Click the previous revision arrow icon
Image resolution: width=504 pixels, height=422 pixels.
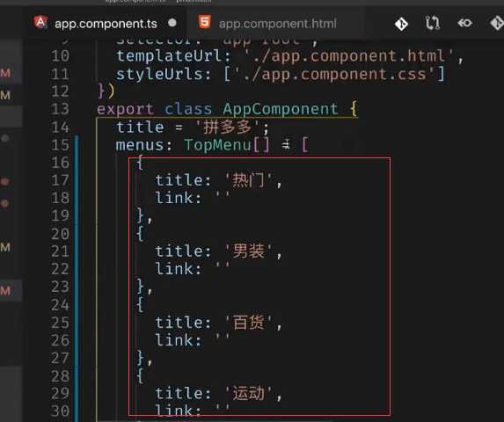464,23
